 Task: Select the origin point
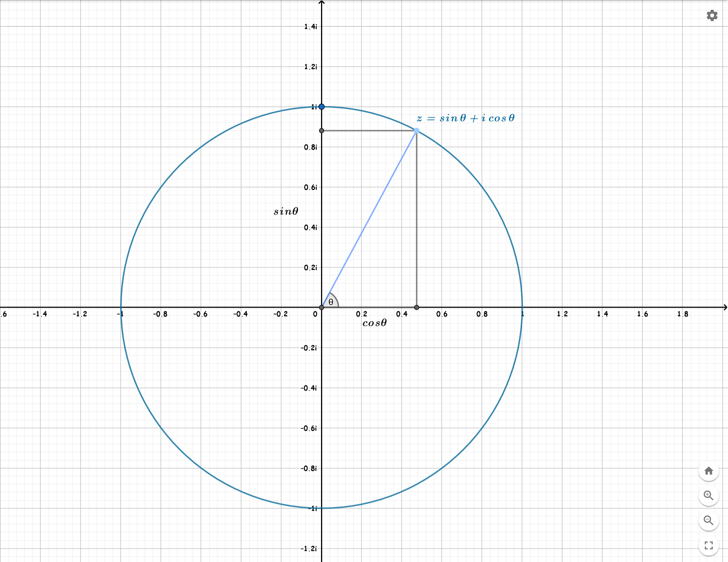pos(321,308)
